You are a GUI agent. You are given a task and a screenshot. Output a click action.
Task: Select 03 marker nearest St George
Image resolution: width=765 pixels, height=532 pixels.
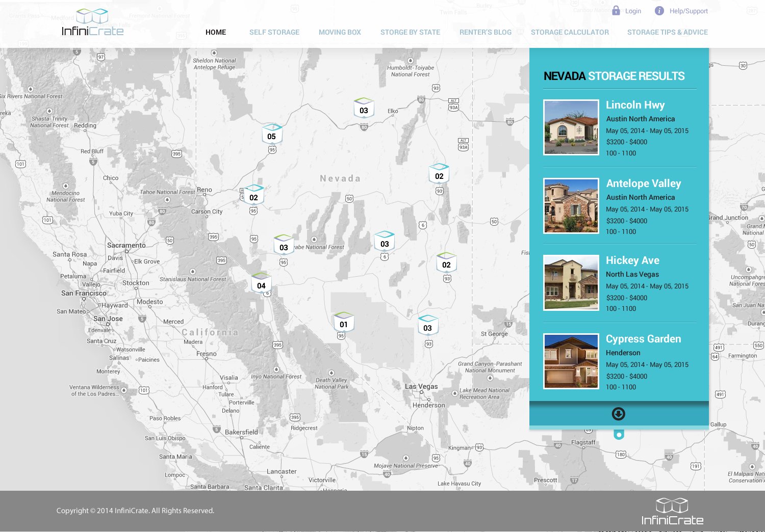pos(428,326)
